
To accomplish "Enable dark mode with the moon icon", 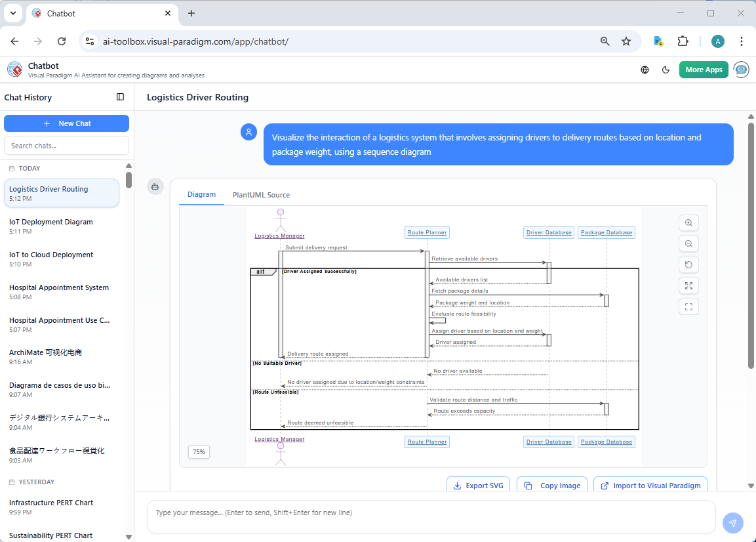I will pyautogui.click(x=666, y=70).
